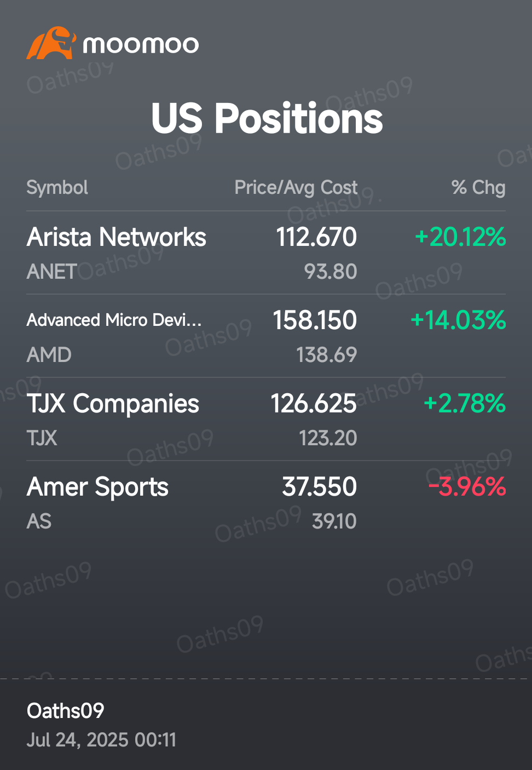Screen dimensions: 532x770
Task: Click the ANET ticker symbol
Action: (x=51, y=272)
